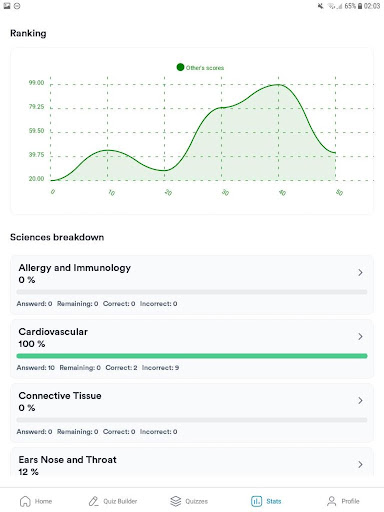The height and width of the screenshot is (512, 384).
Task: Tap the battery icon in status bar
Action: coord(360,6)
